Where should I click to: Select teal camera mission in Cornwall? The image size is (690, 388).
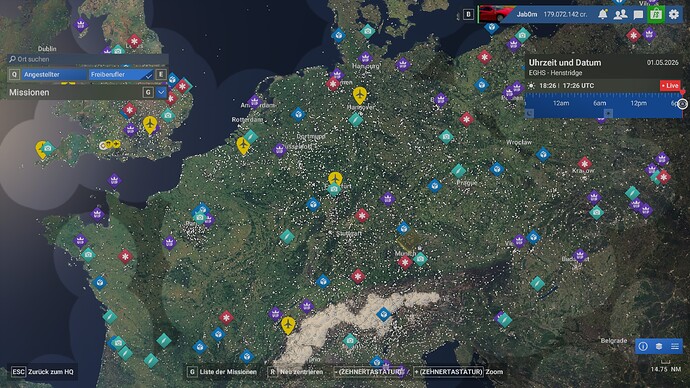tap(48, 148)
